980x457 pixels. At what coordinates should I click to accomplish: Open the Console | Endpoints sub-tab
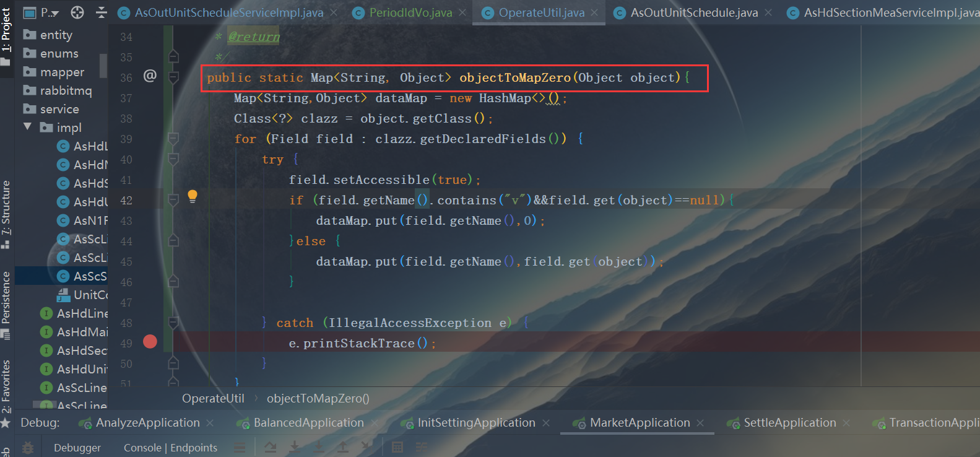(x=170, y=448)
